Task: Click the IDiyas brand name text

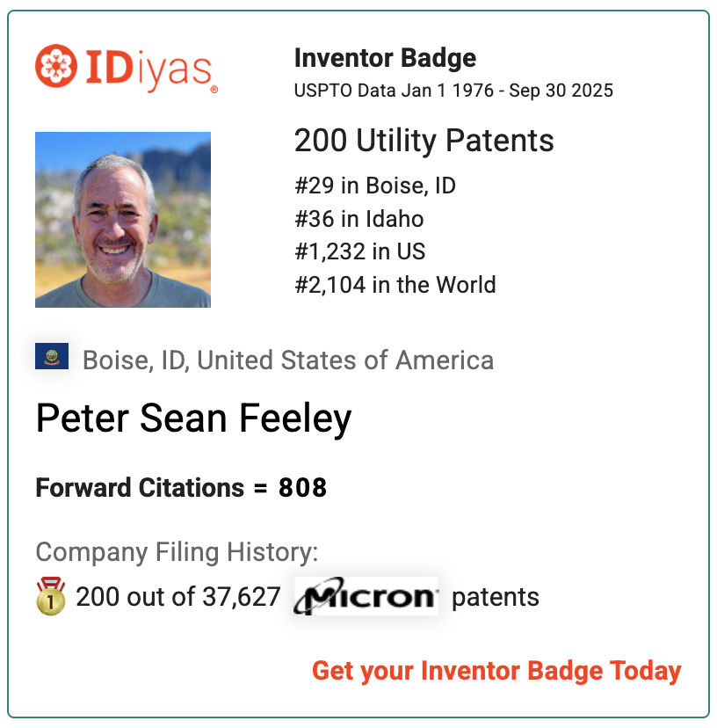Action: (148, 68)
